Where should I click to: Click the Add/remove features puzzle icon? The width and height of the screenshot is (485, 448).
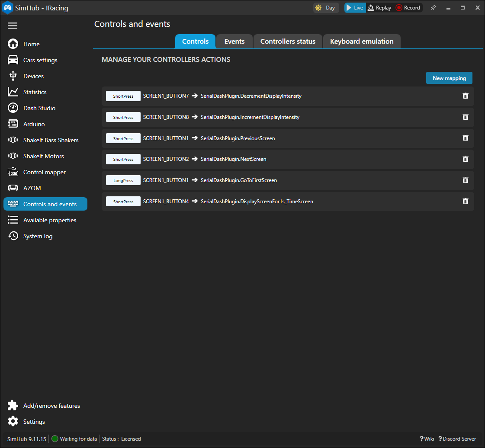(x=13, y=405)
